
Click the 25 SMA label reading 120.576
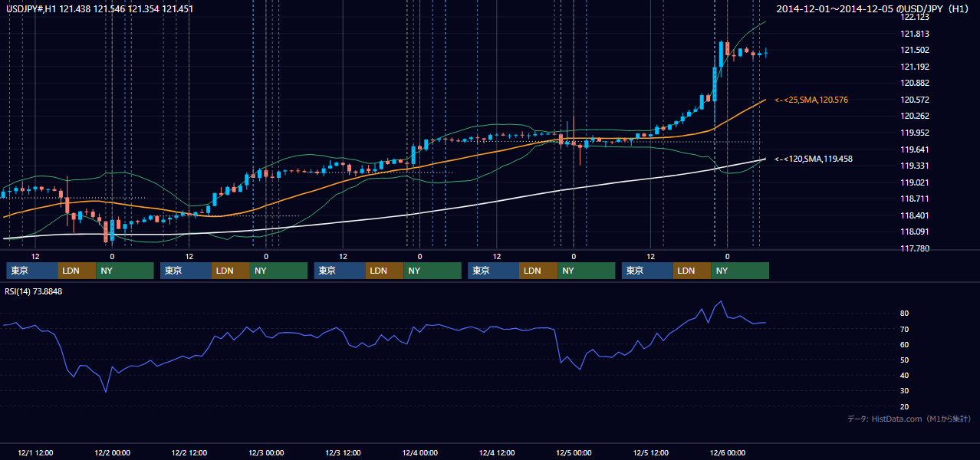(x=811, y=100)
